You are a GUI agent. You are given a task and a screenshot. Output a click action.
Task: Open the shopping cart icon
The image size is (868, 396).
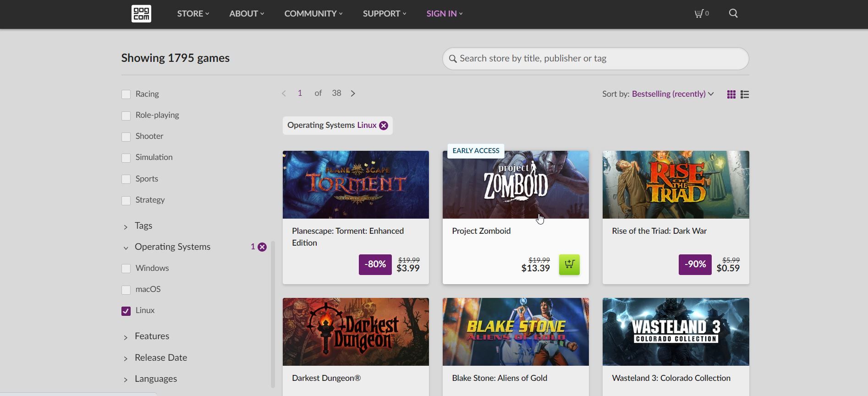point(701,14)
